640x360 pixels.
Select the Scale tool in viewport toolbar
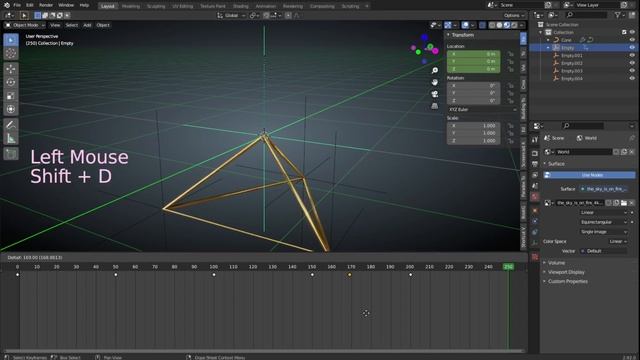[x=11, y=96]
